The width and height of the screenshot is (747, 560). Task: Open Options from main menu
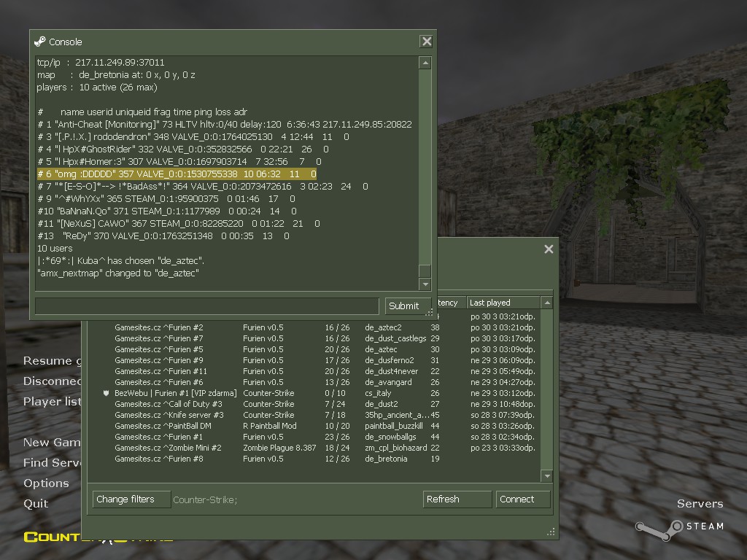coord(46,483)
